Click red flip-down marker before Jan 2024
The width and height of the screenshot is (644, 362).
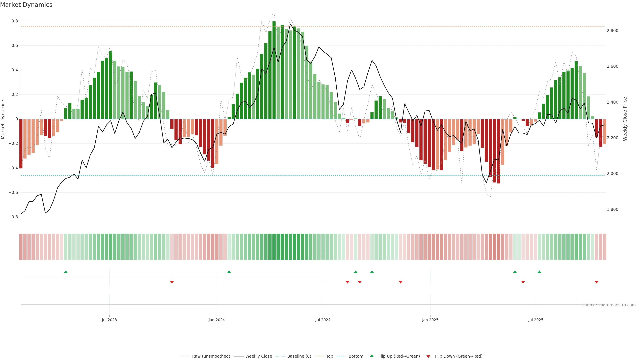click(172, 282)
